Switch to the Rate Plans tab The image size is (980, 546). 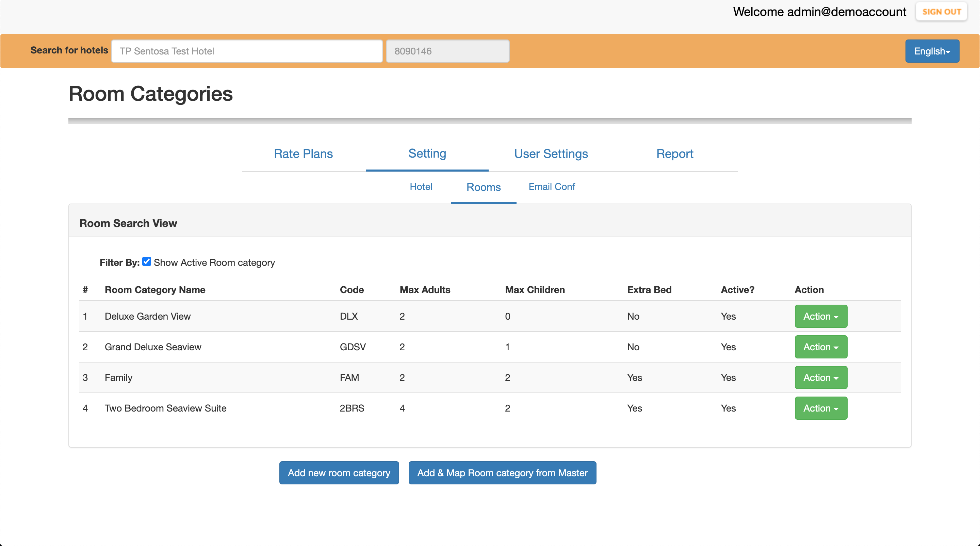click(303, 154)
